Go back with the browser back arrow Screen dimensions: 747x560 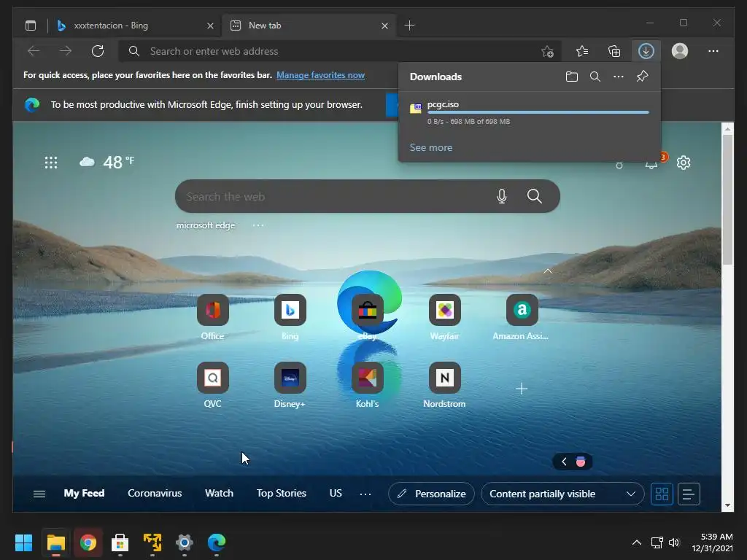tap(34, 51)
